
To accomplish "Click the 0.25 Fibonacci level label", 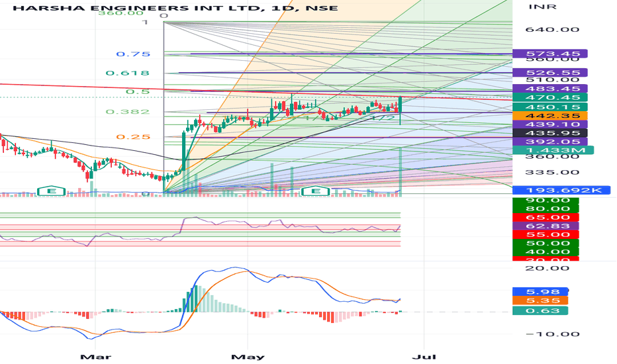I will click(133, 137).
